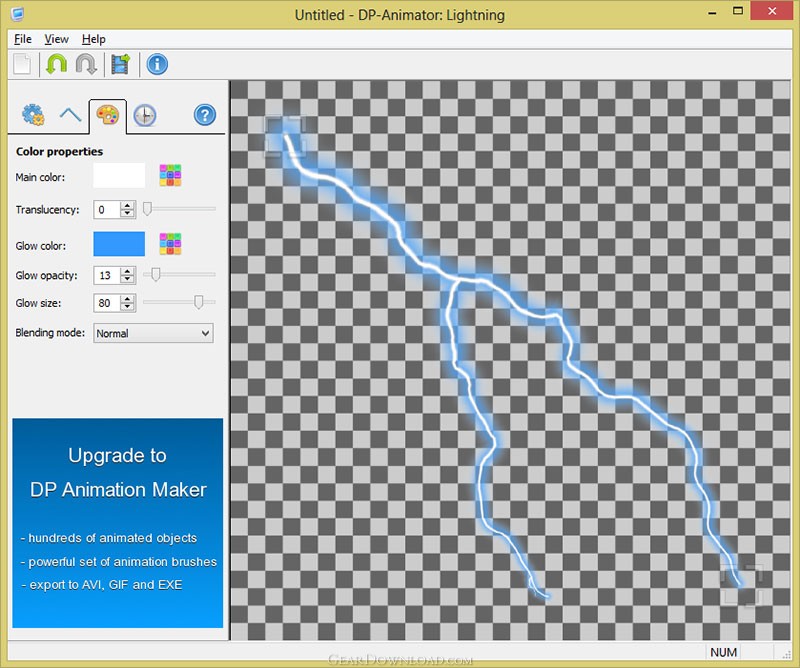Click the gray Redo arrow
Viewport: 800px width, 668px height.
pyautogui.click(x=86, y=65)
